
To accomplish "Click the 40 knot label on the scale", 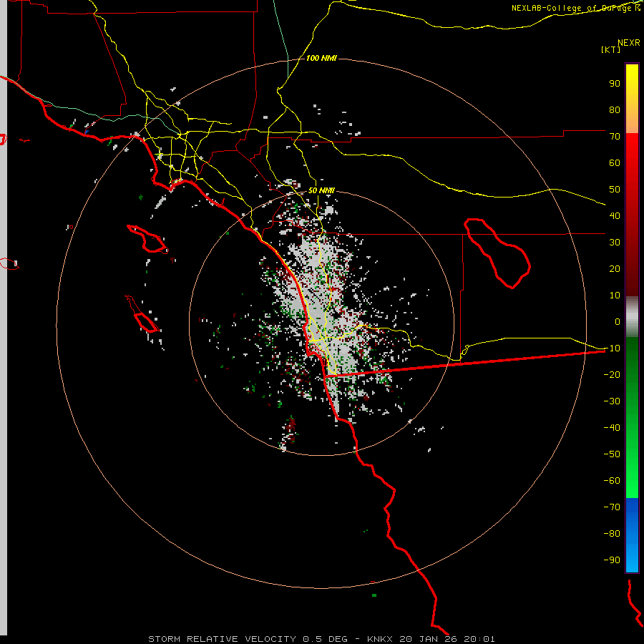I will [x=615, y=216].
